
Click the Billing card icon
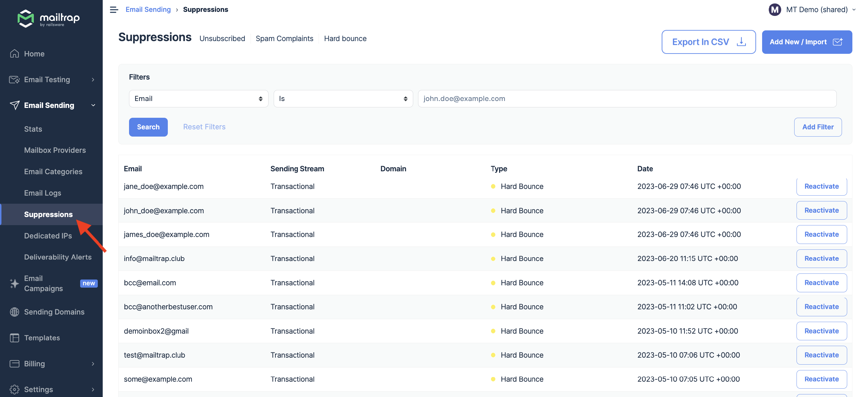coord(14,364)
